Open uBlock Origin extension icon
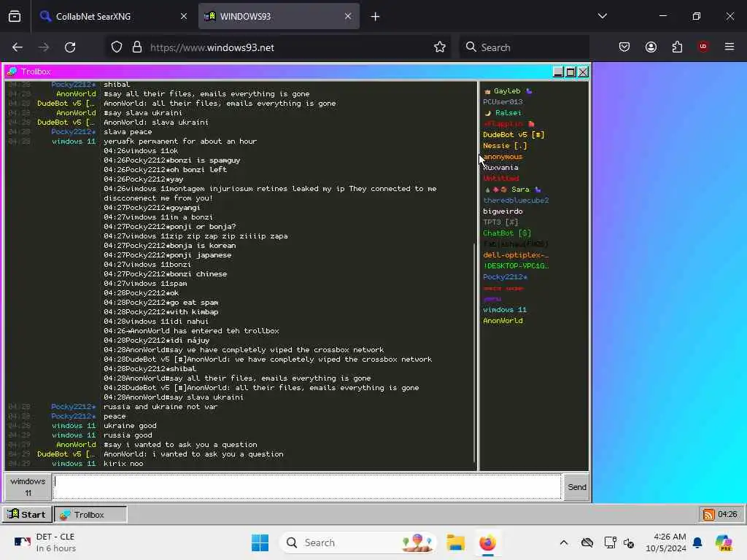Screen dimensions: 747x560 (703, 47)
